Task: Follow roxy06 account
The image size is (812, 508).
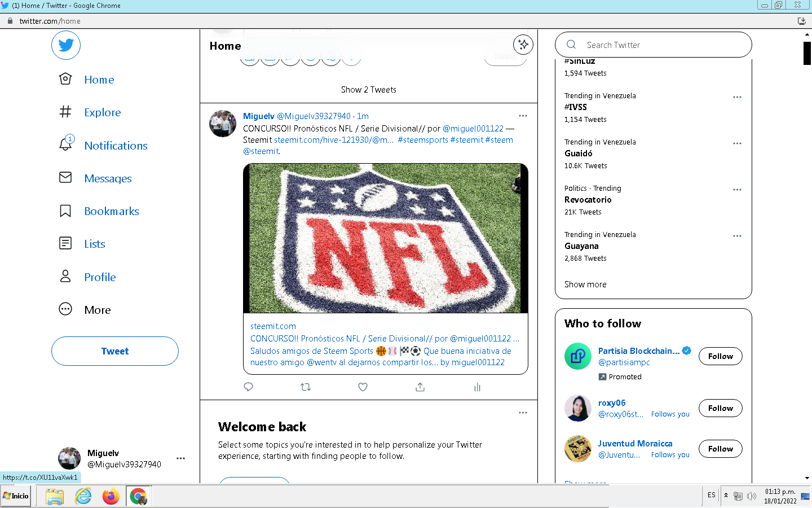Action: click(721, 408)
